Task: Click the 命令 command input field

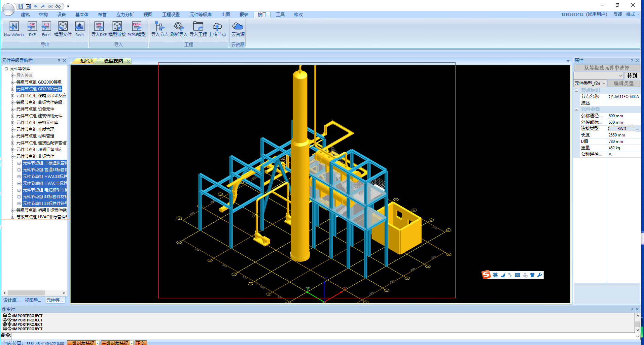Action: tap(323, 336)
